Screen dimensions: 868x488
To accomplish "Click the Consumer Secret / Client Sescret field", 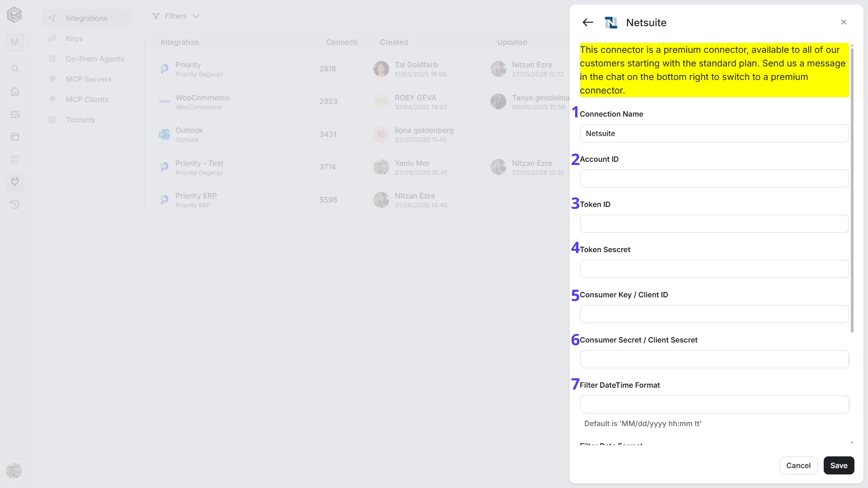I will [714, 359].
